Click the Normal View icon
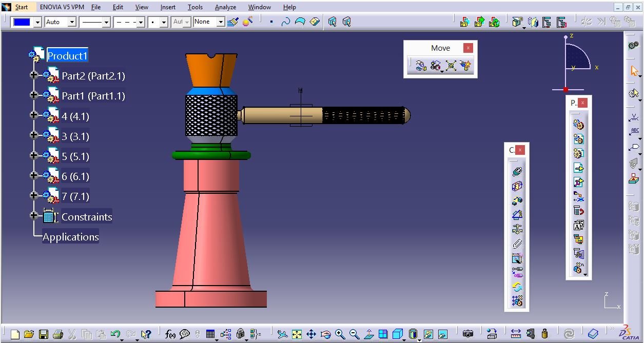The width and height of the screenshot is (644, 343). pos(368,334)
